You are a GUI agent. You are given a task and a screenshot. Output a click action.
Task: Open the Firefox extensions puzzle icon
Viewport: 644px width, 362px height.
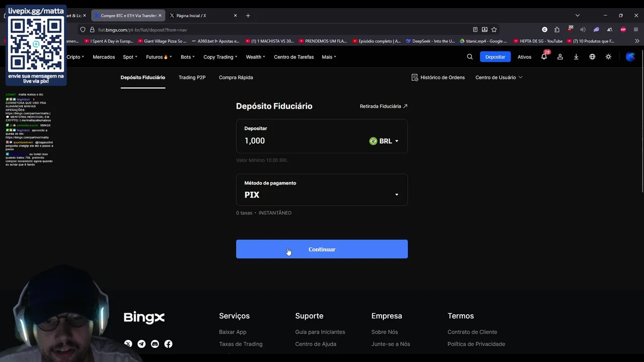click(557, 30)
